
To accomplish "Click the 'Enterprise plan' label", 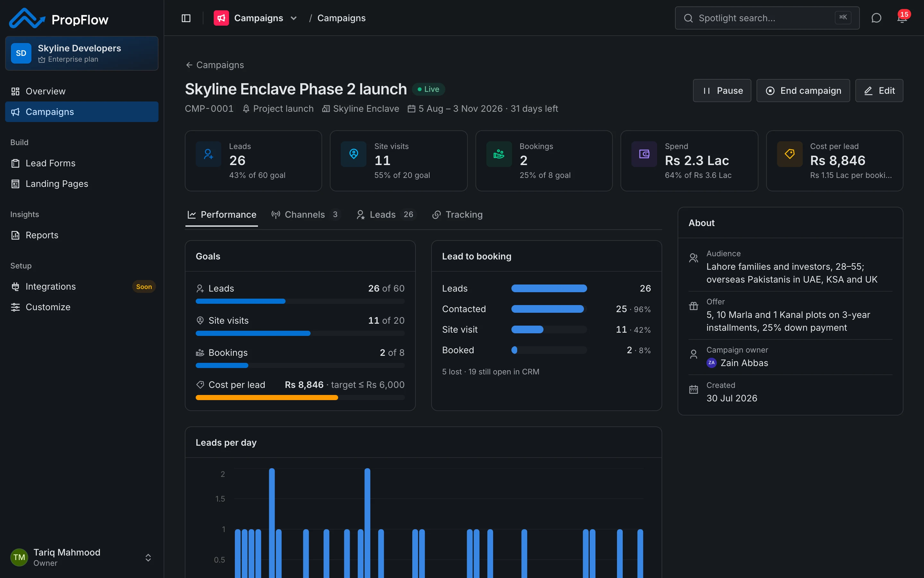I will pyautogui.click(x=73, y=59).
